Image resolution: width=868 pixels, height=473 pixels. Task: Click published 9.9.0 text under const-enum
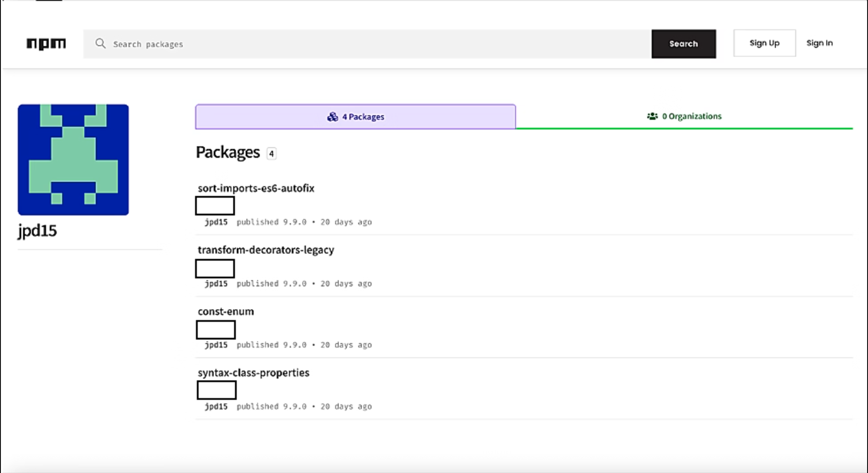click(271, 345)
